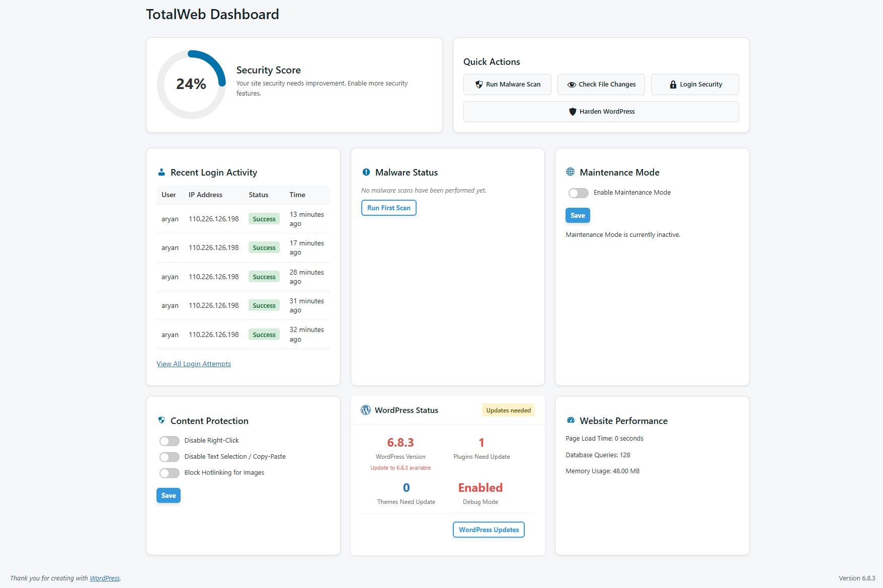Viewport: 883px width, 588px height.
Task: Click the gauge icon beside Website Performance
Action: point(571,420)
